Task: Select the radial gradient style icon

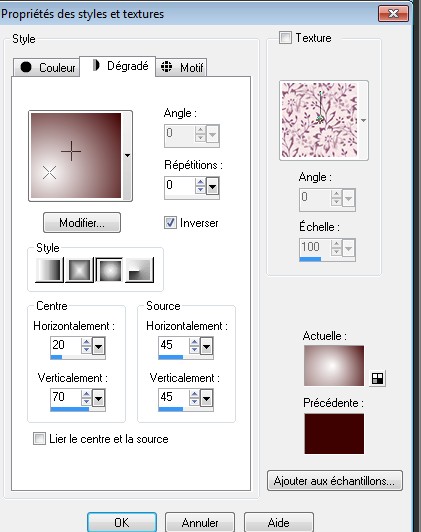Action: point(139,270)
